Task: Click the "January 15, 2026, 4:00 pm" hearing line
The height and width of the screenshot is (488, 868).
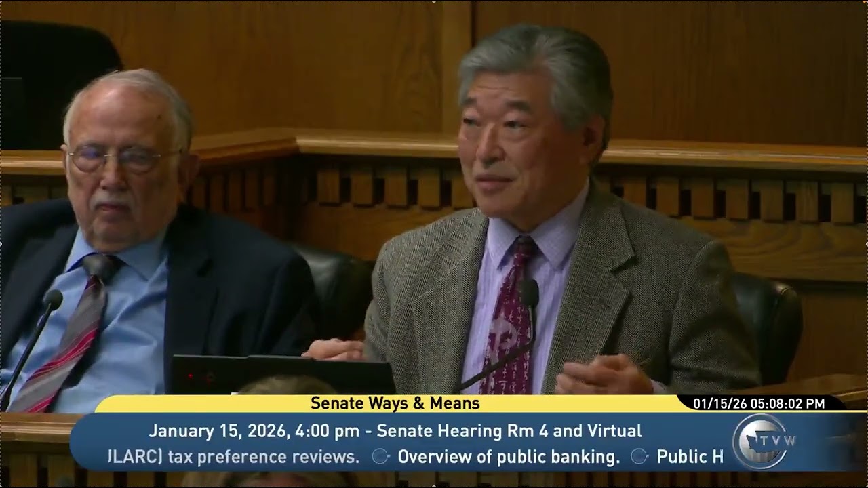Action: coord(395,431)
